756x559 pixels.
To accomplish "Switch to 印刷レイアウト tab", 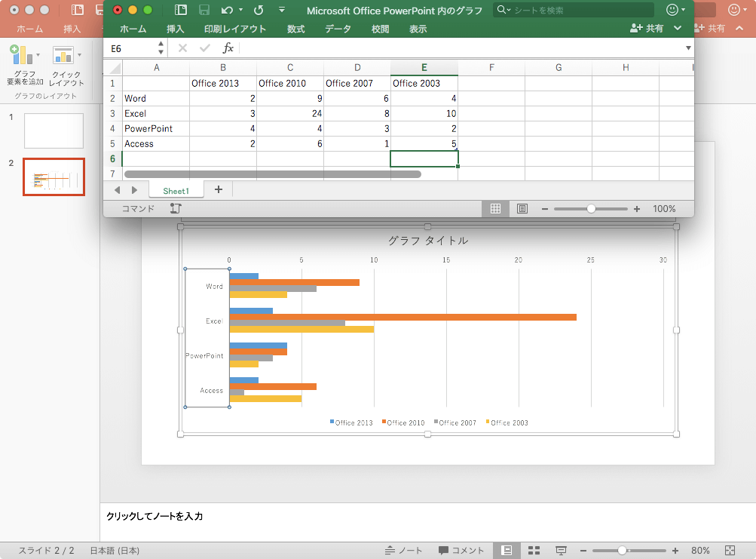I will tap(235, 29).
